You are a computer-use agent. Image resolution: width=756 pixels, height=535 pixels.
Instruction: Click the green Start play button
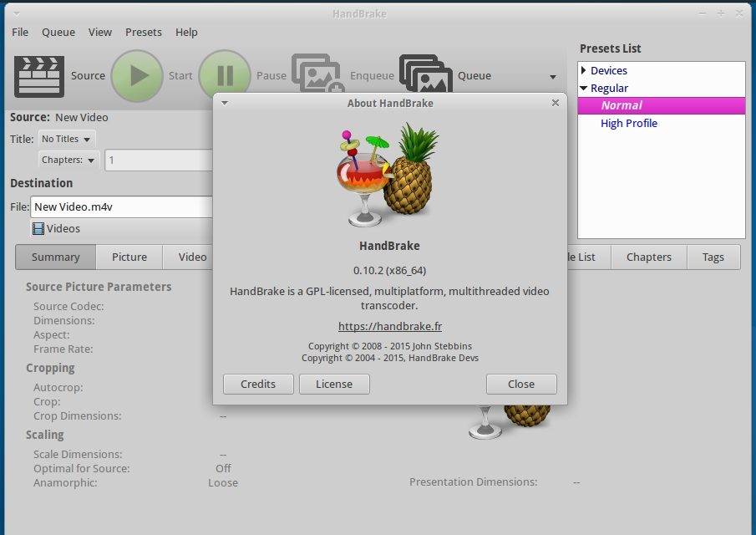(137, 76)
